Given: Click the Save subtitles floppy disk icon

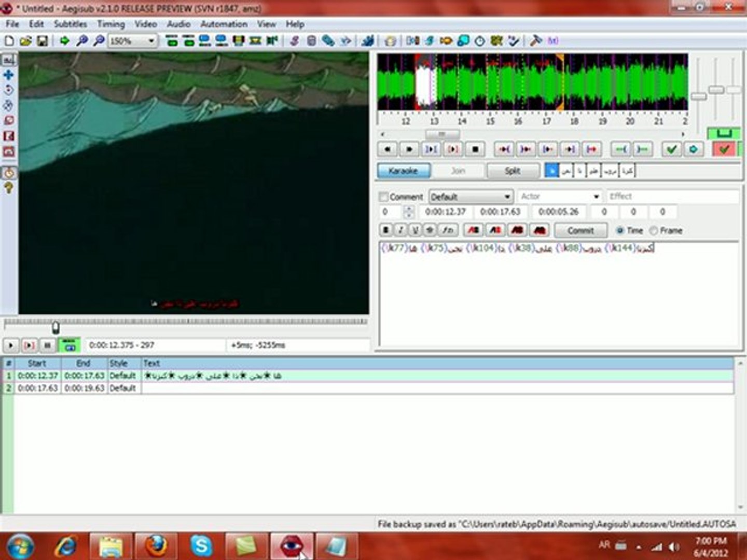Looking at the screenshot, I should 42,40.
